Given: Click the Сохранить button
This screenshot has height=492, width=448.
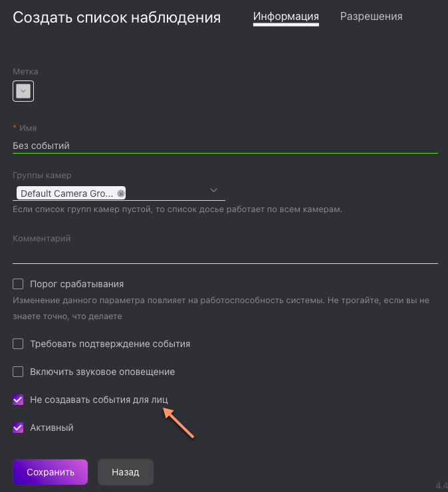Looking at the screenshot, I should (x=51, y=472).
